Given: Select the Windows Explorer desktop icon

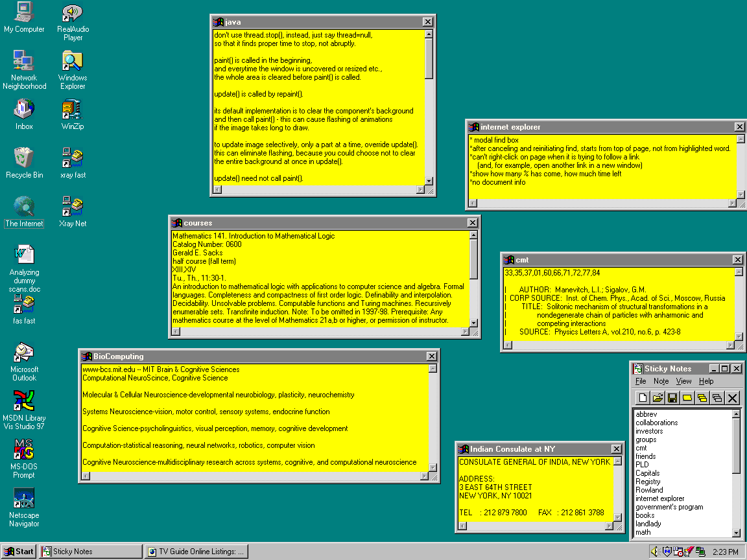Looking at the screenshot, I should click(x=73, y=69).
